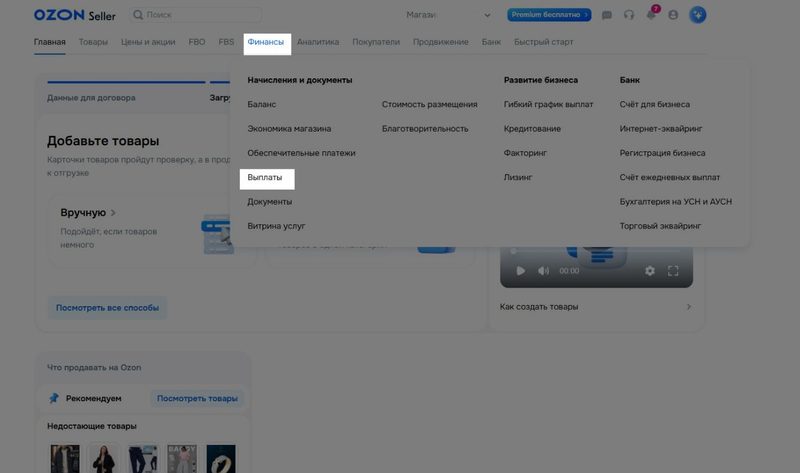Mute the video with the speaker icon
Viewport: 800px width, 473px height.
543,270
